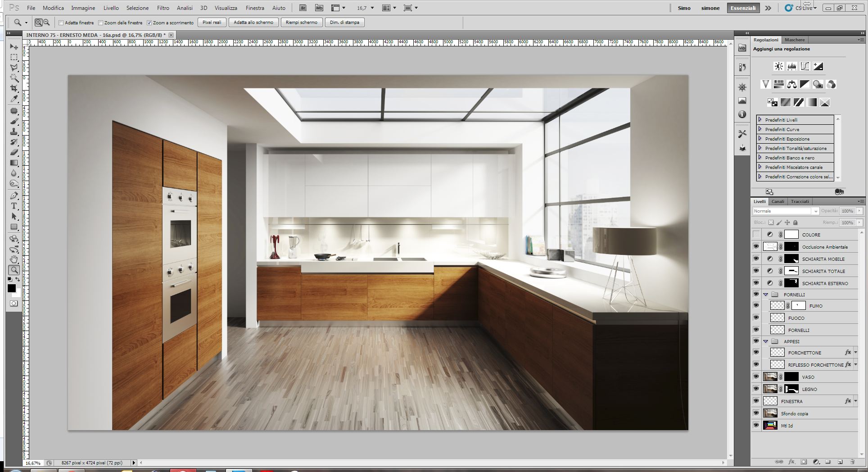
Task: Reset default foreground and background colors
Action: click(x=10, y=280)
